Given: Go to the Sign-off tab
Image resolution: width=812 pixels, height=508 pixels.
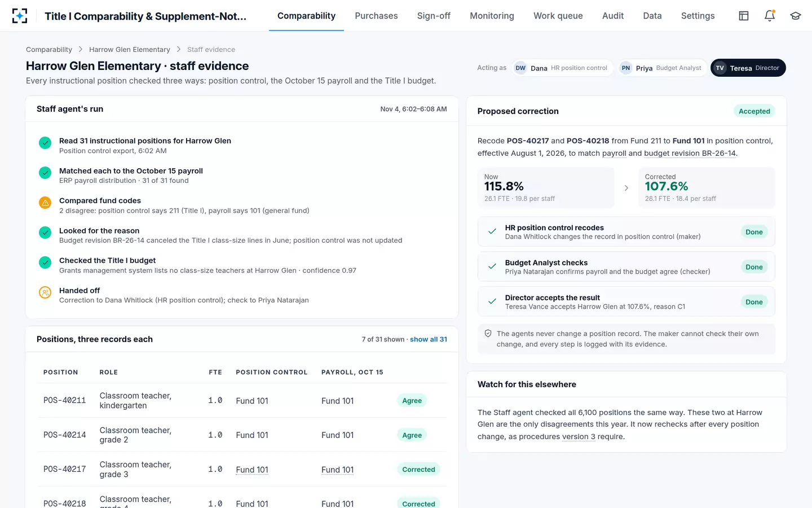Looking at the screenshot, I should (434, 16).
